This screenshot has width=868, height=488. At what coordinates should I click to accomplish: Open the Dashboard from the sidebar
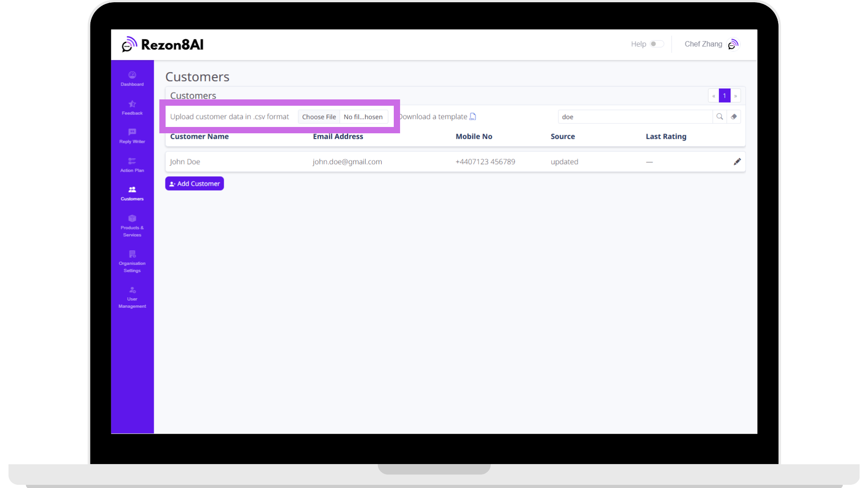(132, 79)
